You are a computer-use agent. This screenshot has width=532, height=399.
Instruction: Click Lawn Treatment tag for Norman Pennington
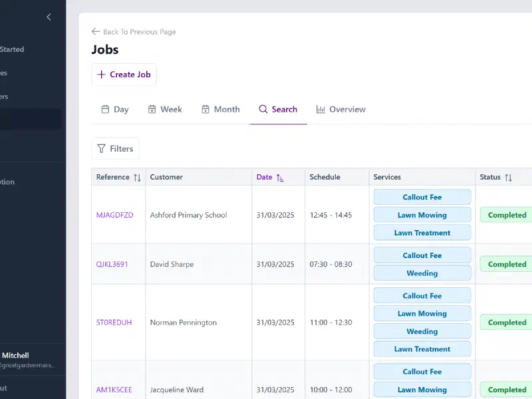422,349
